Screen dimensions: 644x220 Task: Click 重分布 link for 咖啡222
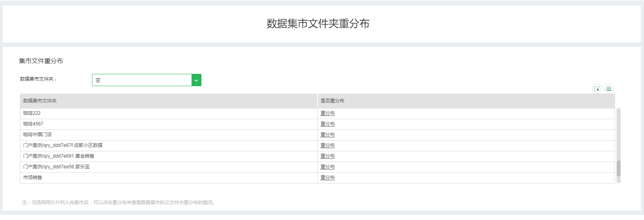coord(328,114)
